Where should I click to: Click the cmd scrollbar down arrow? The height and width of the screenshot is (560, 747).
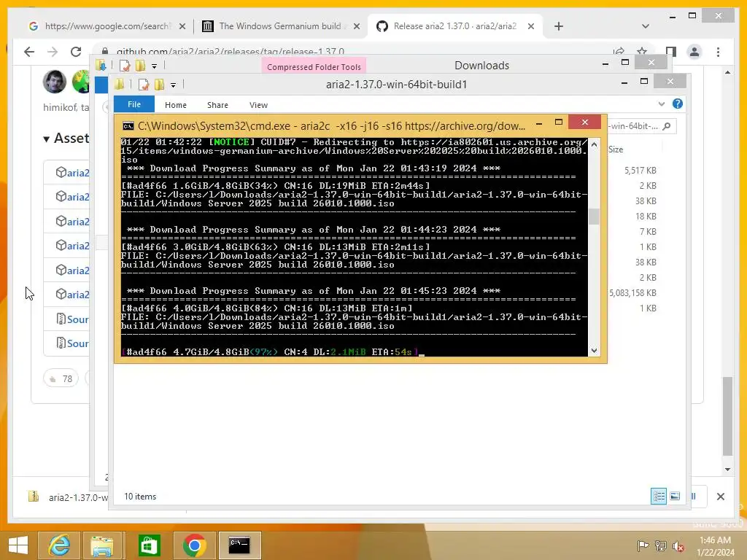(x=594, y=351)
